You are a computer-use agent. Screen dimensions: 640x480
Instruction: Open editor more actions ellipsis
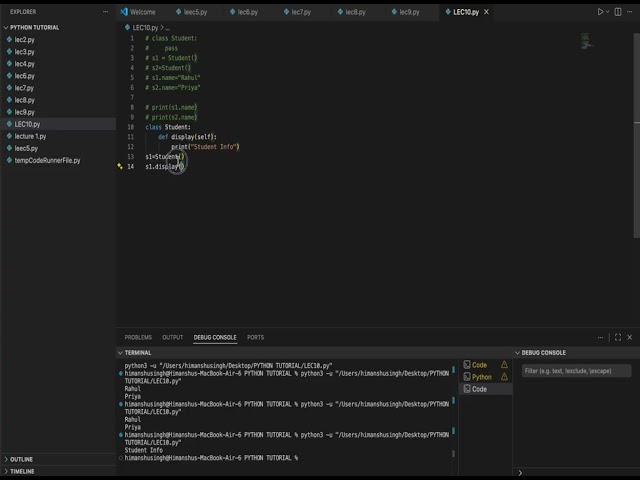click(x=629, y=12)
